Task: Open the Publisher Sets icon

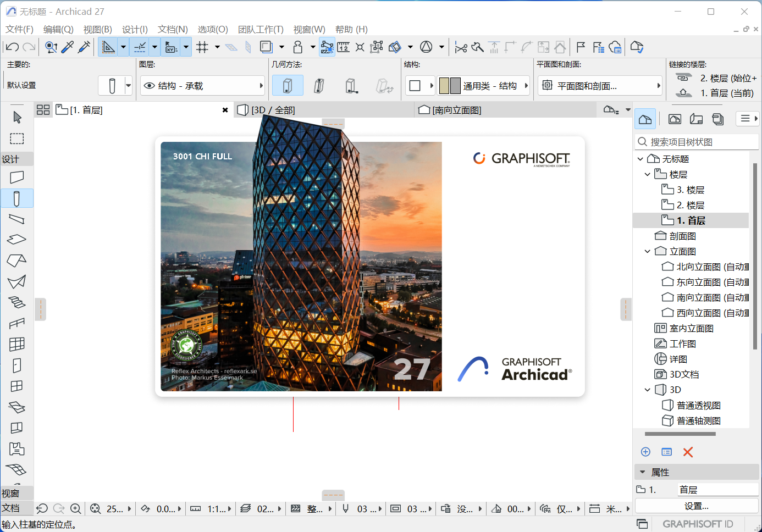Action: tap(718, 119)
